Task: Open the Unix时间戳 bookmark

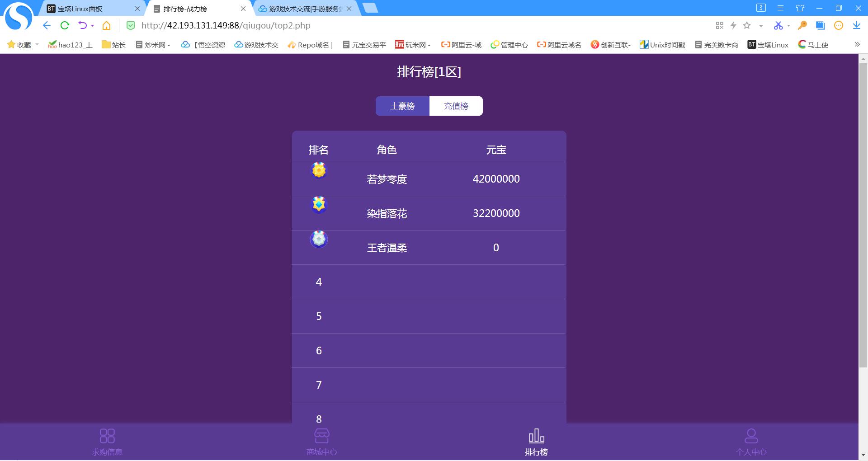Action: [x=662, y=45]
